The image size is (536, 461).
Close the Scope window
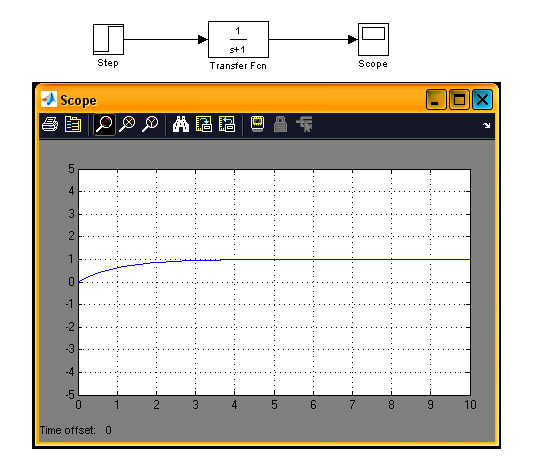(x=482, y=100)
